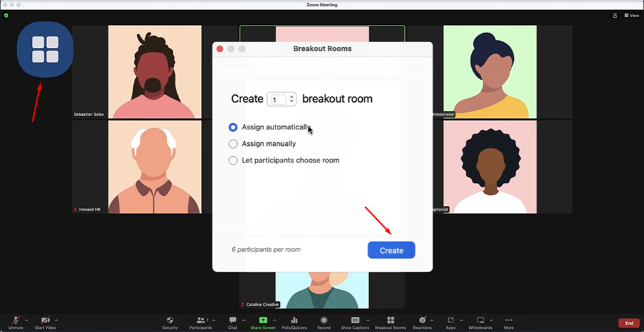Open Polls/Quizzes from the toolbar
644x332 pixels.
(x=294, y=320)
